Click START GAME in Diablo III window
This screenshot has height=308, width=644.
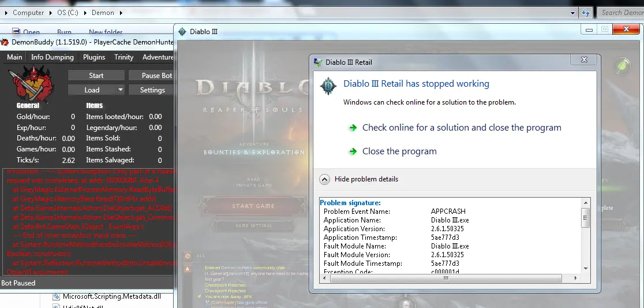tap(253, 206)
